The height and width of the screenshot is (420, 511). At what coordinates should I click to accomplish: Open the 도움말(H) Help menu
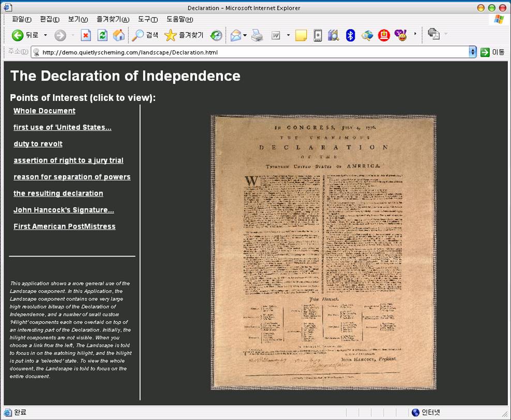(x=179, y=19)
